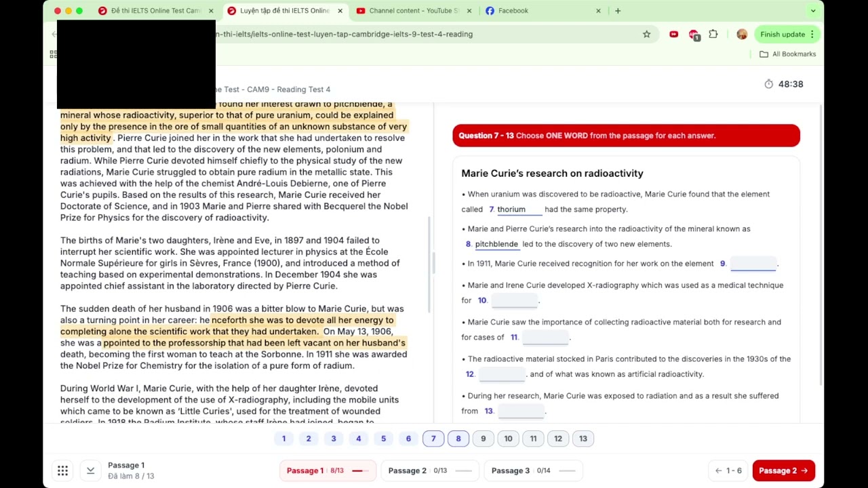Select the Passage 3 0/14 tab
Viewport: 868px width, 488px height.
[x=533, y=470]
